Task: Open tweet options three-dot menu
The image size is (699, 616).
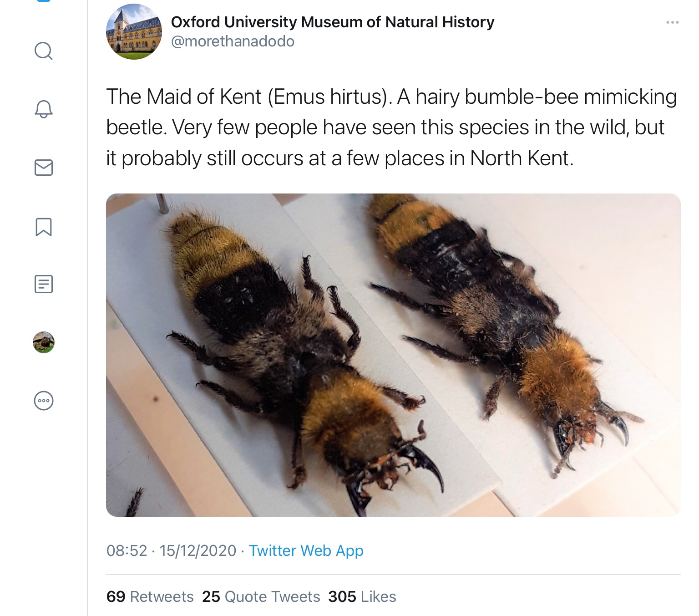Action: (672, 22)
